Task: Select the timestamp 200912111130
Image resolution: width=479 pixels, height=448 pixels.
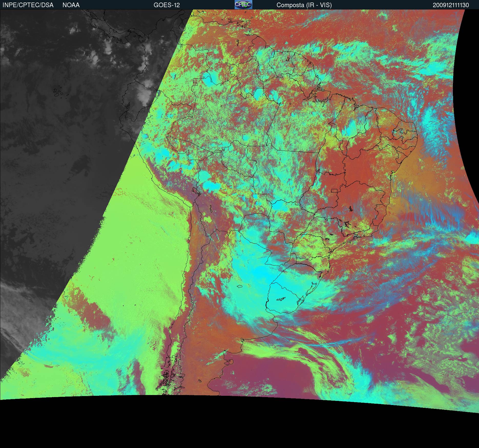Action: pos(451,5)
